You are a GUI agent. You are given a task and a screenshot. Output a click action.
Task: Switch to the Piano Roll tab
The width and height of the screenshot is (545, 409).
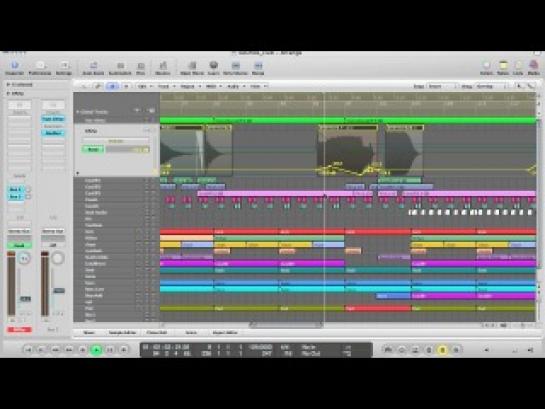[157, 333]
